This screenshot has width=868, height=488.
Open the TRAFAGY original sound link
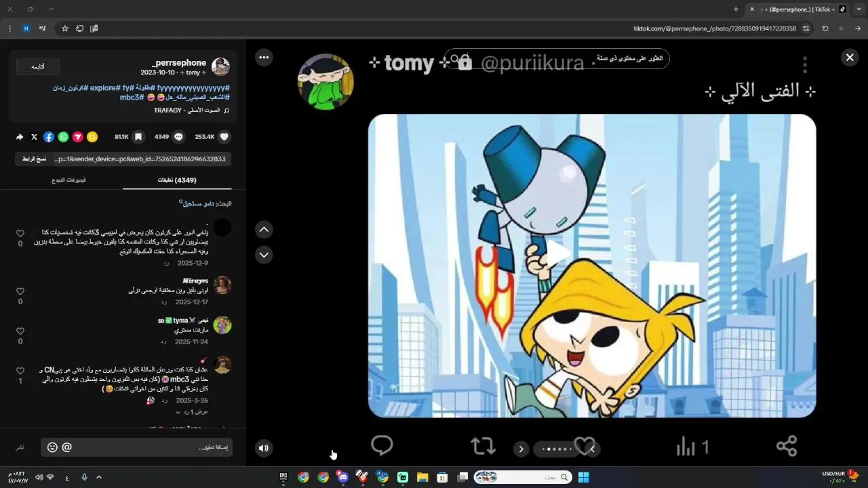[191, 110]
